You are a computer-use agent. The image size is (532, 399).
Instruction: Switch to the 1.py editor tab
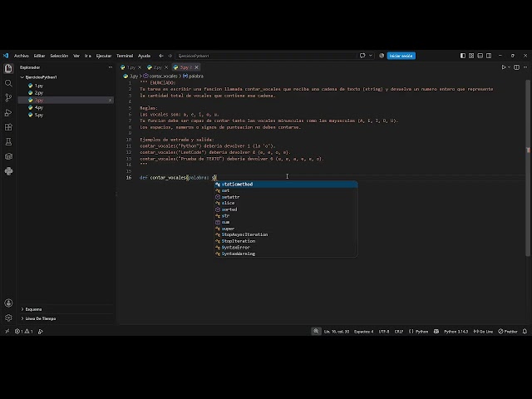click(131, 67)
